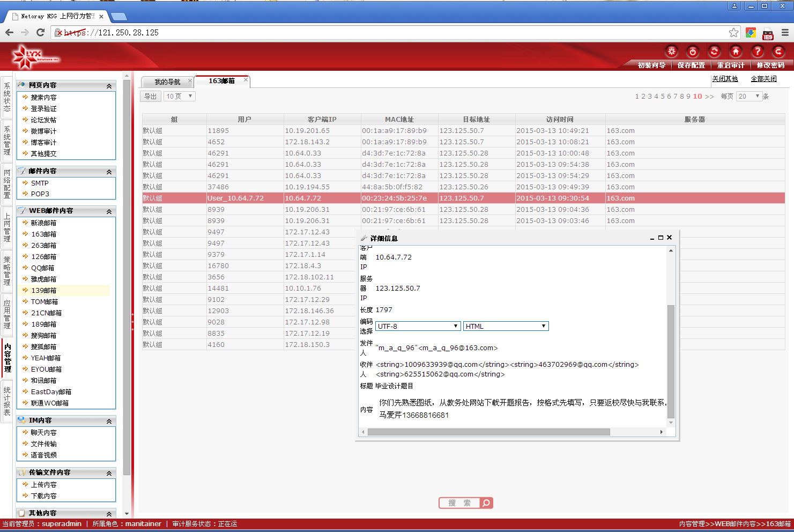
Task: Click the 全部关闭 link
Action: click(763, 79)
